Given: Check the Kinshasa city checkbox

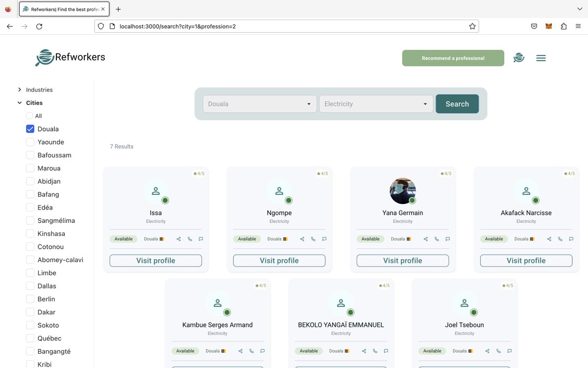Looking at the screenshot, I should click(x=30, y=234).
